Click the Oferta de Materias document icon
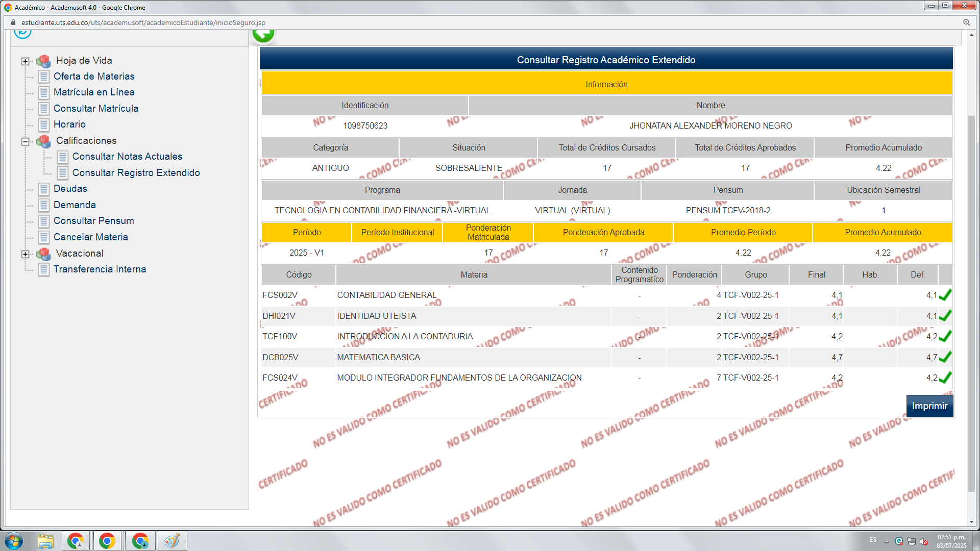This screenshot has width=980, height=551. pyautogui.click(x=44, y=77)
